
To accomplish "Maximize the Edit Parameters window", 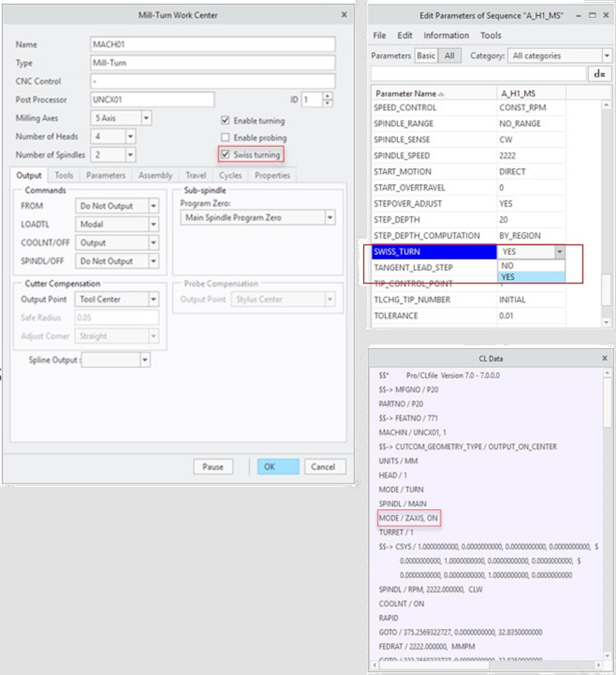I will tap(592, 15).
